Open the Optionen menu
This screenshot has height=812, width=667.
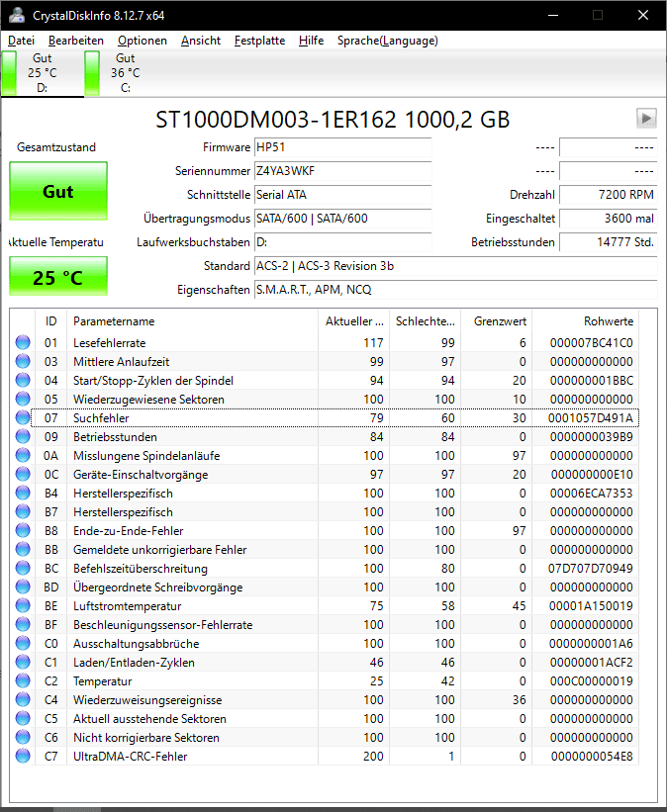(x=142, y=41)
